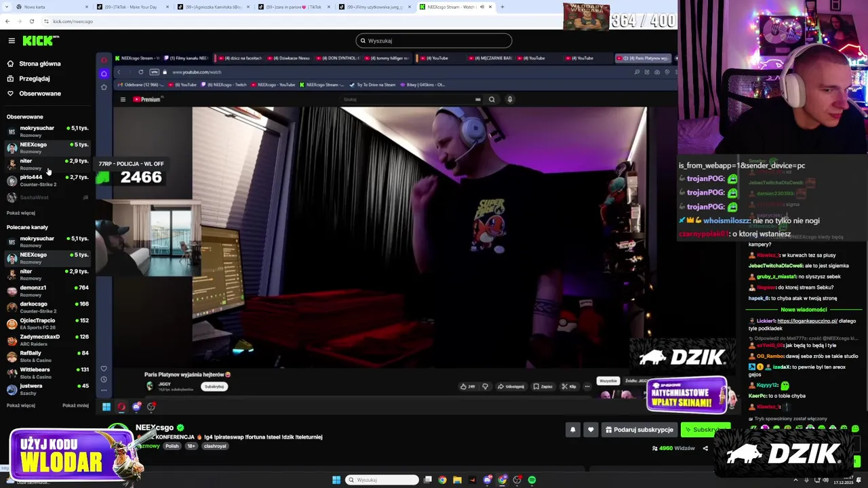This screenshot has height=488, width=868.
Task: Open RafBally recommended channel
Action: 47,356
